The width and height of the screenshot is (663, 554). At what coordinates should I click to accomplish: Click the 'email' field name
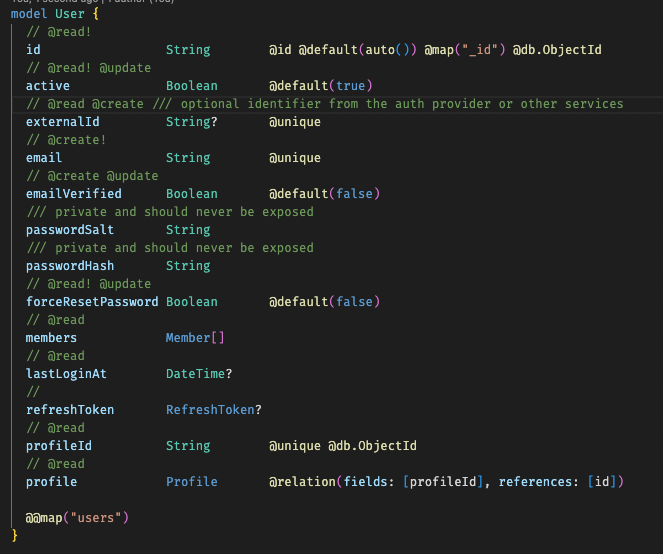coord(44,158)
